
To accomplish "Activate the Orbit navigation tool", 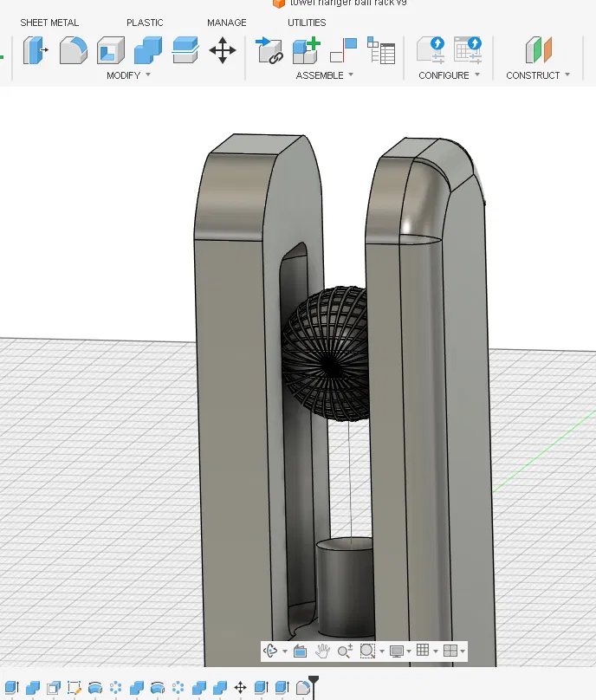I will (x=270, y=651).
